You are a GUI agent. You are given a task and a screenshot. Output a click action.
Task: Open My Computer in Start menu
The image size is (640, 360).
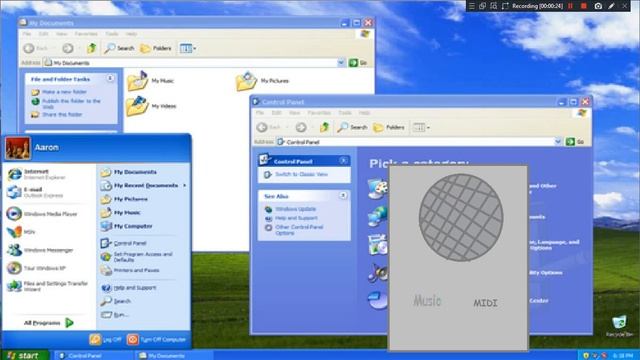[x=127, y=226]
